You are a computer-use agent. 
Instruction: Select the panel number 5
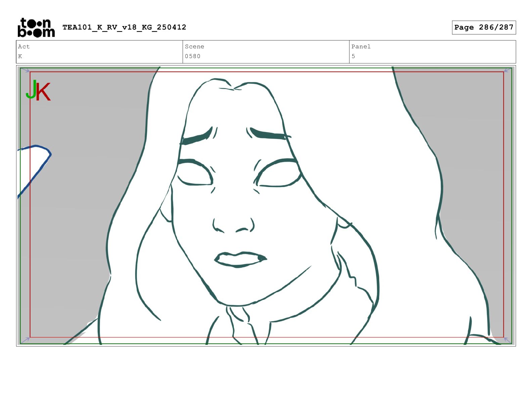coord(353,56)
